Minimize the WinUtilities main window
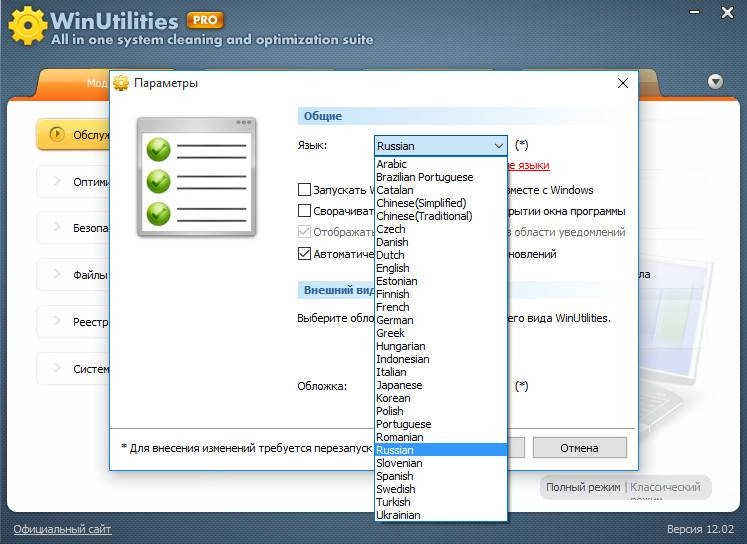This screenshot has width=747, height=544. click(695, 12)
